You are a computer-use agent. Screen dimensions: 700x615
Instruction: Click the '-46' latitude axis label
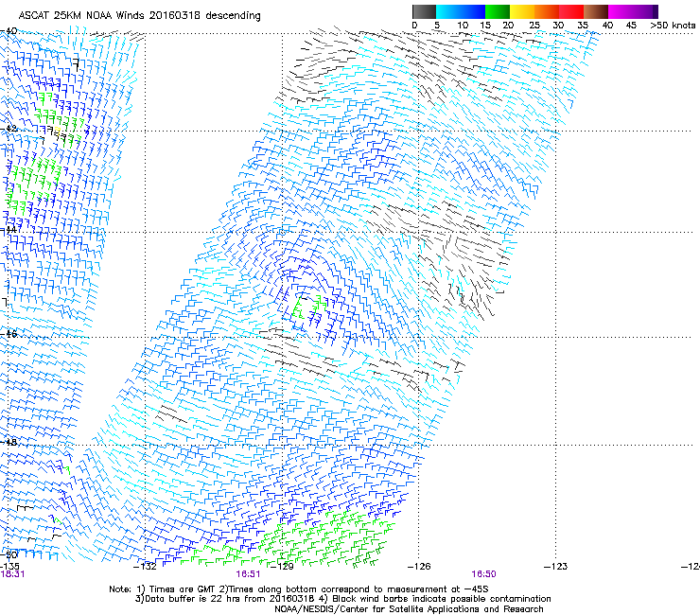coord(9,334)
